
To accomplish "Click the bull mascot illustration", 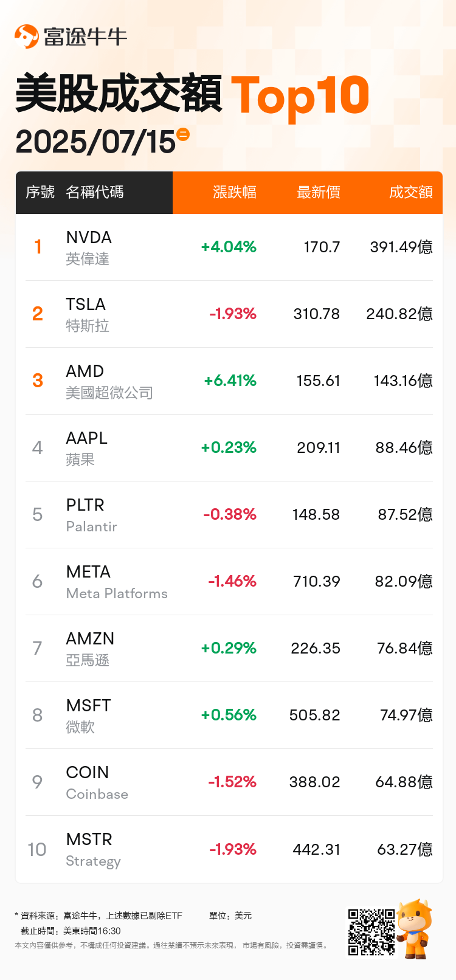I will click(x=415, y=929).
